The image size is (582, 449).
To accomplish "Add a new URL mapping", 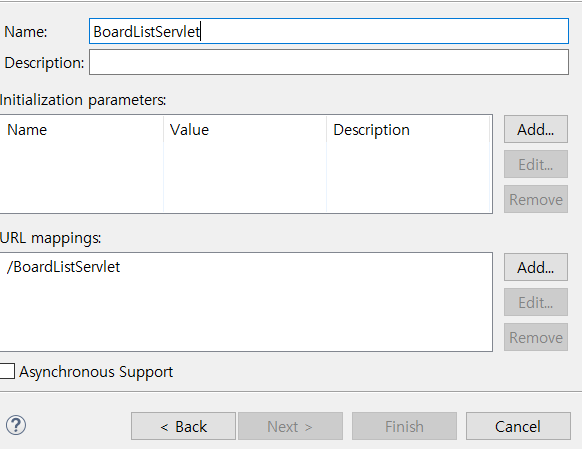I will tap(536, 267).
